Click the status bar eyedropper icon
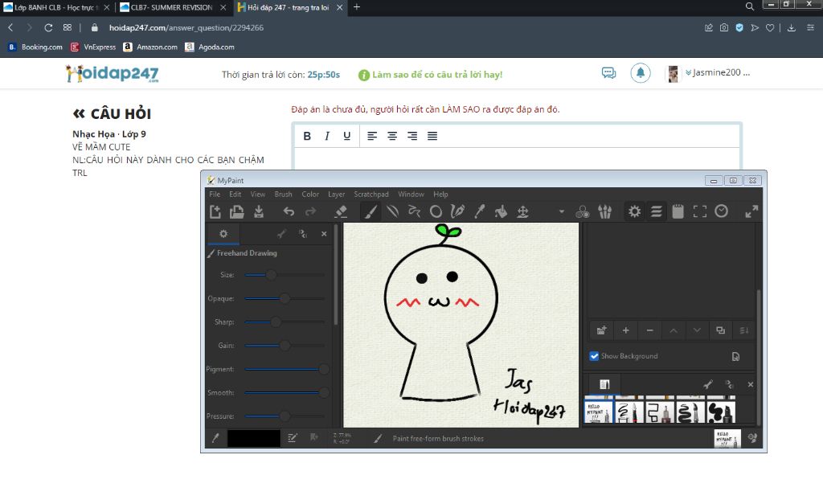 point(215,438)
